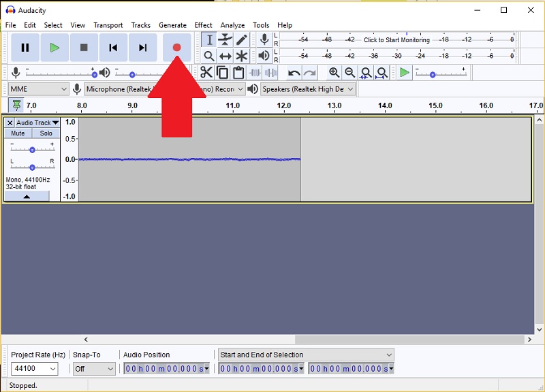The width and height of the screenshot is (545, 392).
Task: Skip to Start of the track
Action: 113,48
